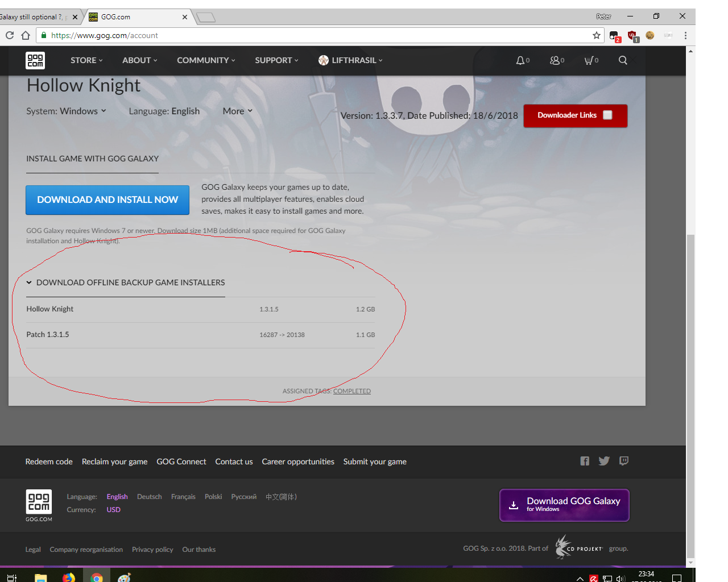Open the GOG Connect link
Viewport: 728px width, 582px height.
181,462
